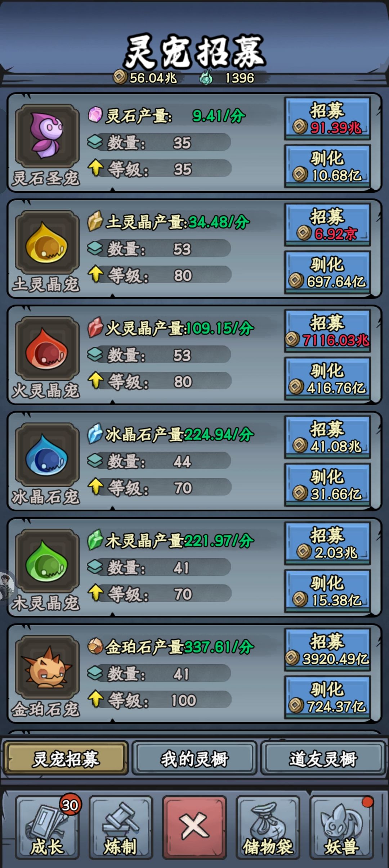Select the yellow 土灵晶宠 pet icon
This screenshot has height=868, width=389.
tap(47, 242)
